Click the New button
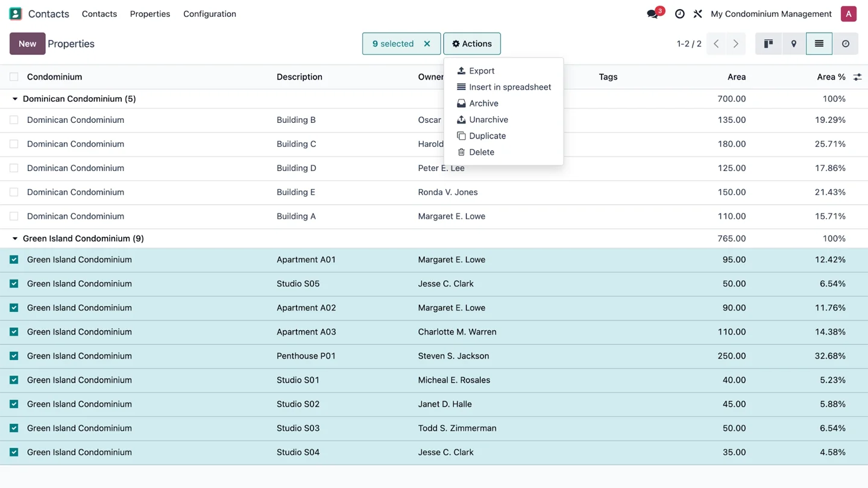Screen dimensions: 868x488 27,43
